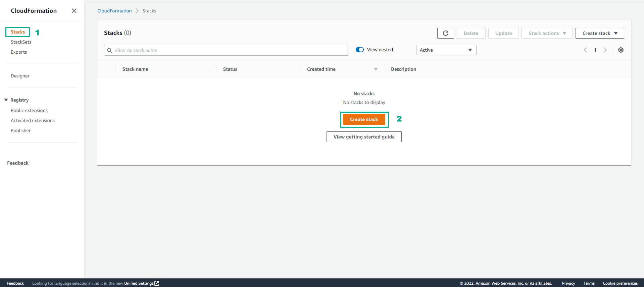Viewport: 644px width, 287px height.
Task: Open Activated extensions under Registry
Action: click(x=33, y=120)
